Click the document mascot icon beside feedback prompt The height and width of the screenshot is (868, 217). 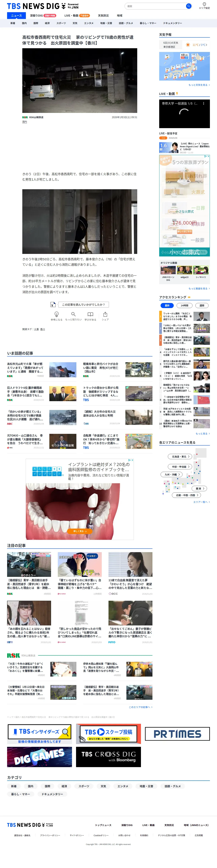coord(53,305)
